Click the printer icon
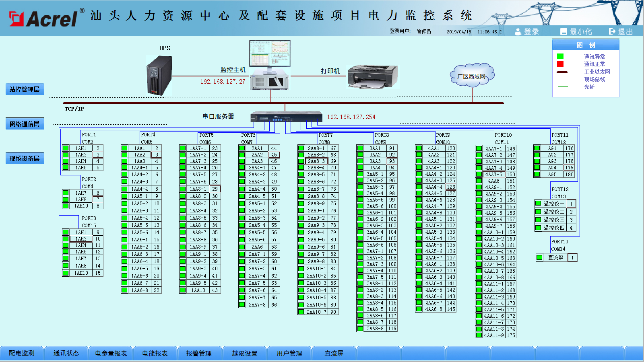The height and width of the screenshot is (362, 644). tap(372, 76)
